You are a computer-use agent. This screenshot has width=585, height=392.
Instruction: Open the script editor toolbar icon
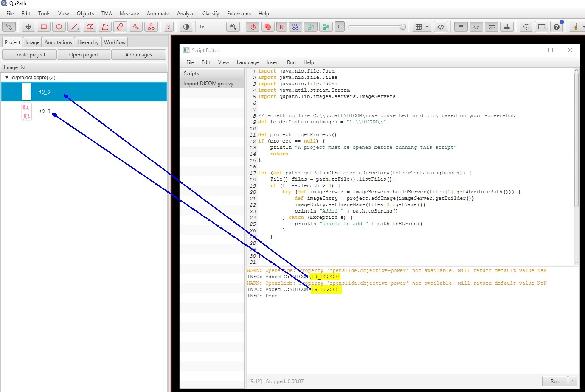tap(441, 27)
